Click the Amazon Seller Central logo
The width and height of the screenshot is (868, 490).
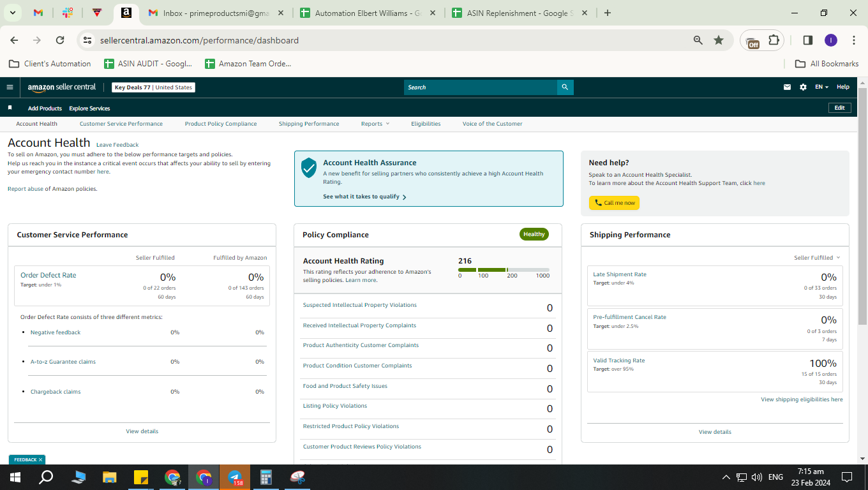click(62, 87)
